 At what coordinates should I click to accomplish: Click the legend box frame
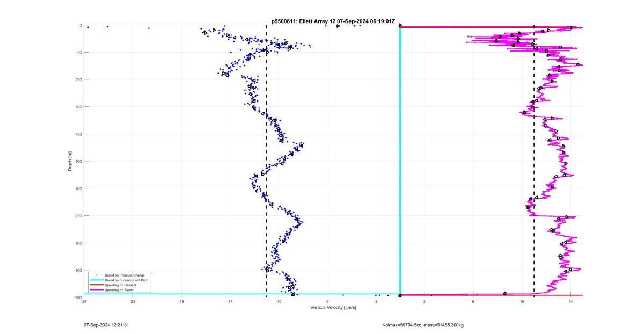pos(119,282)
